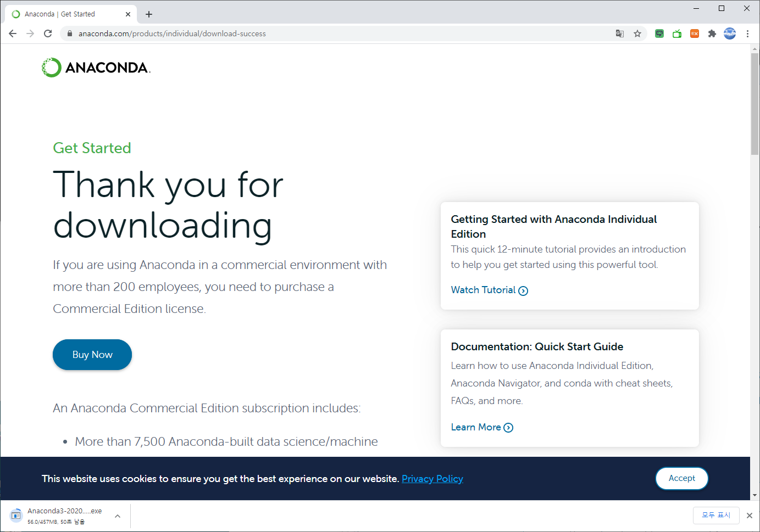
Task: Click the page scrollbar thumb
Action: (x=755, y=104)
